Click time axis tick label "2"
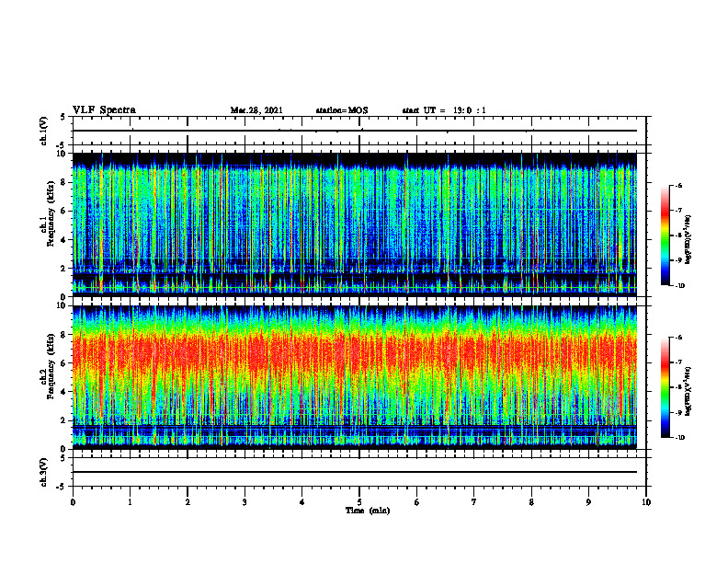 [188, 502]
